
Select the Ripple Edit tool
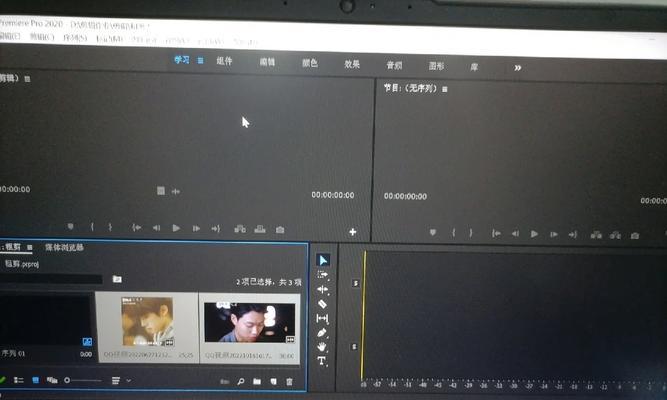tap(322, 289)
